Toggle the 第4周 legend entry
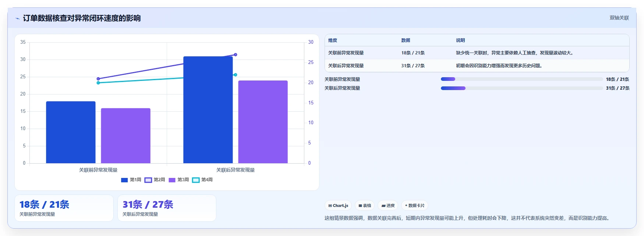Image resolution: width=644 pixels, height=236 pixels. [202, 180]
